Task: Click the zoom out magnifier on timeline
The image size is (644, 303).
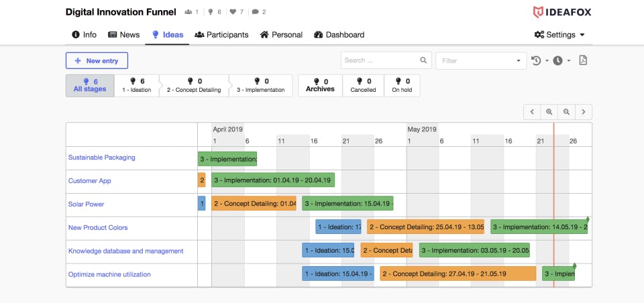Action: click(x=566, y=112)
